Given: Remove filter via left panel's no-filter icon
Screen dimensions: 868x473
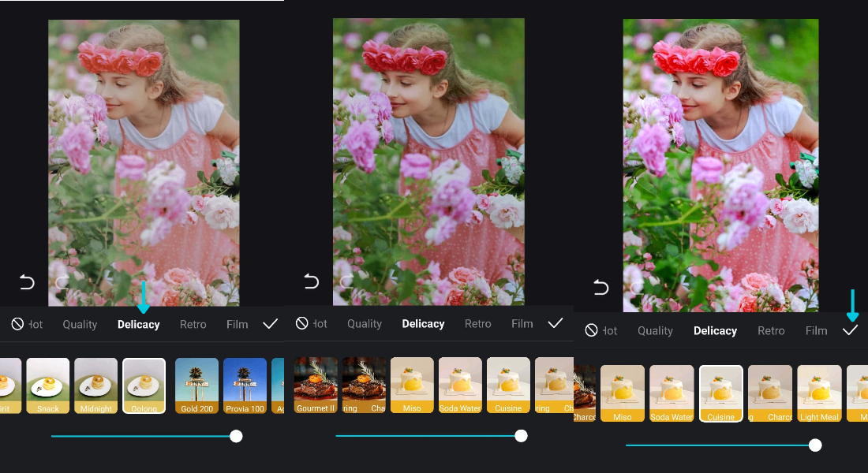Looking at the screenshot, I should pyautogui.click(x=17, y=324).
